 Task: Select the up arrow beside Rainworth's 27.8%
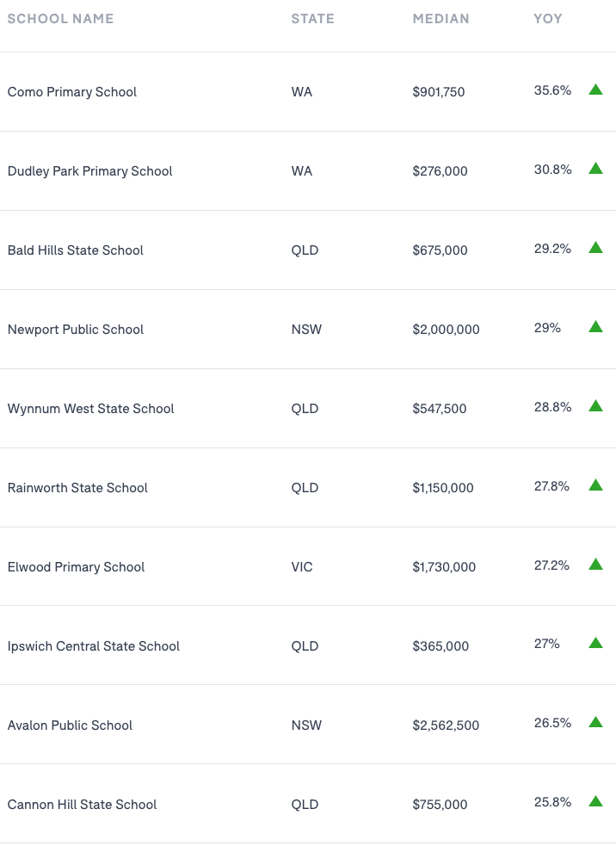tap(595, 485)
